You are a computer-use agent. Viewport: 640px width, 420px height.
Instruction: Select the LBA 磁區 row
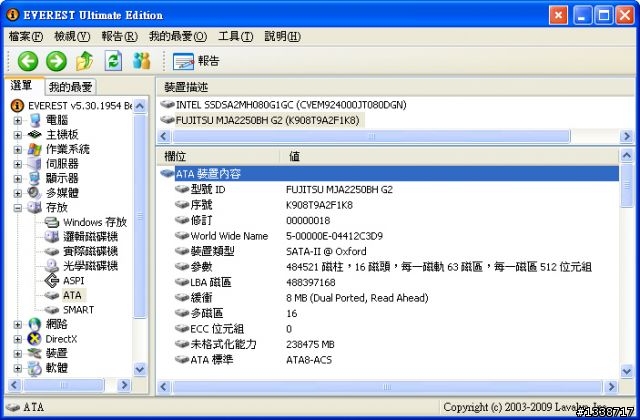pyautogui.click(x=389, y=282)
